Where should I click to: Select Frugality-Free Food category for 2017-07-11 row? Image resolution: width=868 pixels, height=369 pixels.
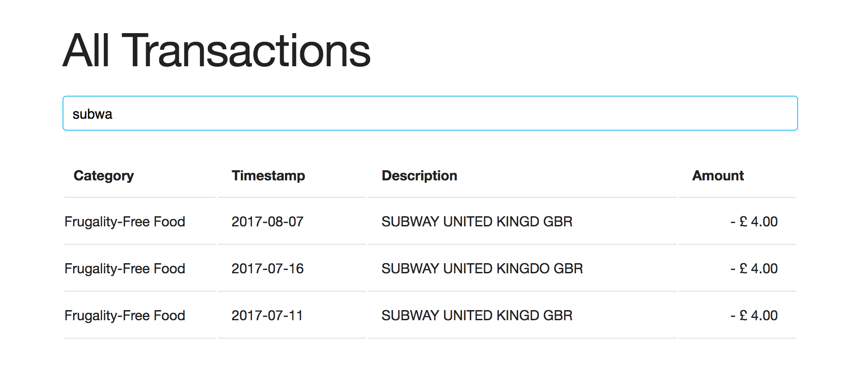point(125,316)
